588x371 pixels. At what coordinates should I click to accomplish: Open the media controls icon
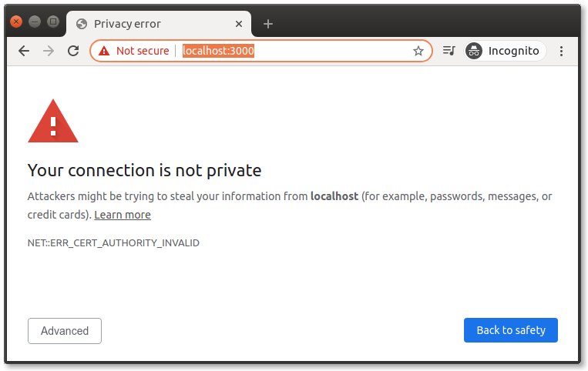coord(449,51)
